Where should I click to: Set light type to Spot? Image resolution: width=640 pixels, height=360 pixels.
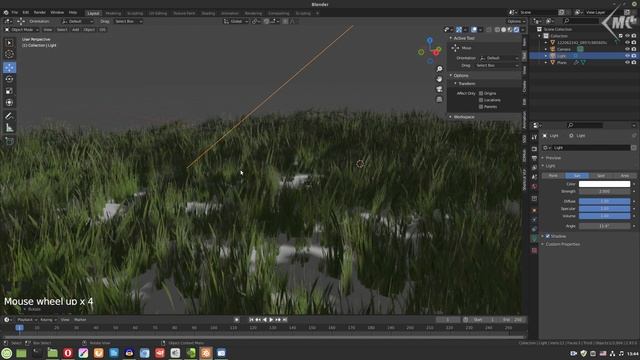pyautogui.click(x=600, y=176)
